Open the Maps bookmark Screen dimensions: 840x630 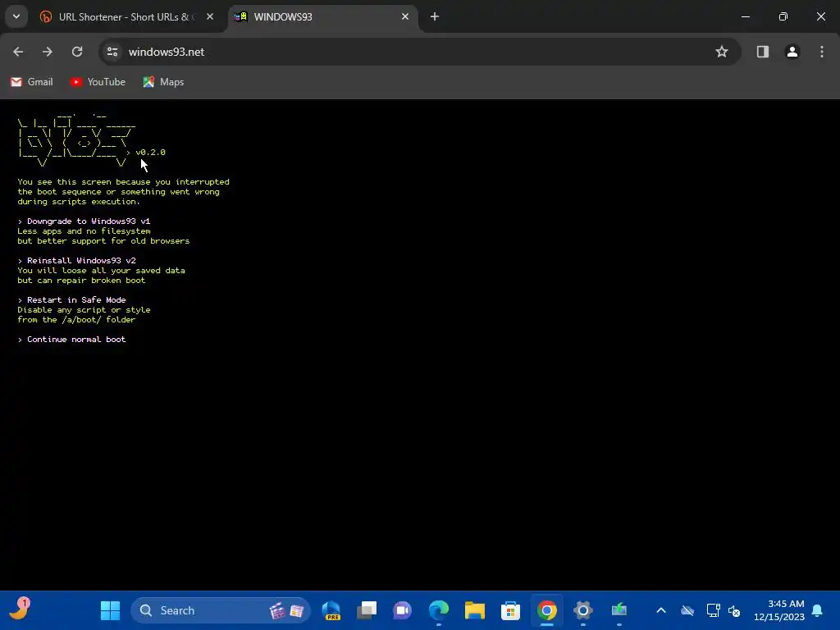pos(163,82)
